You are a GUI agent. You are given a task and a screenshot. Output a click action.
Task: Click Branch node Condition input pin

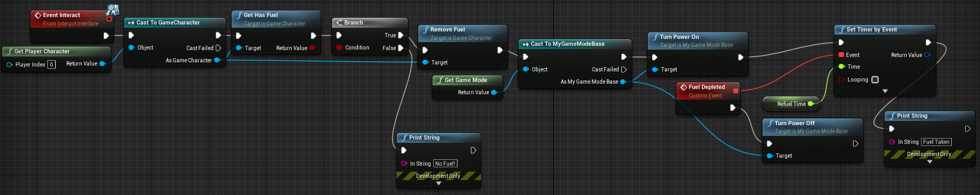pyautogui.click(x=339, y=47)
